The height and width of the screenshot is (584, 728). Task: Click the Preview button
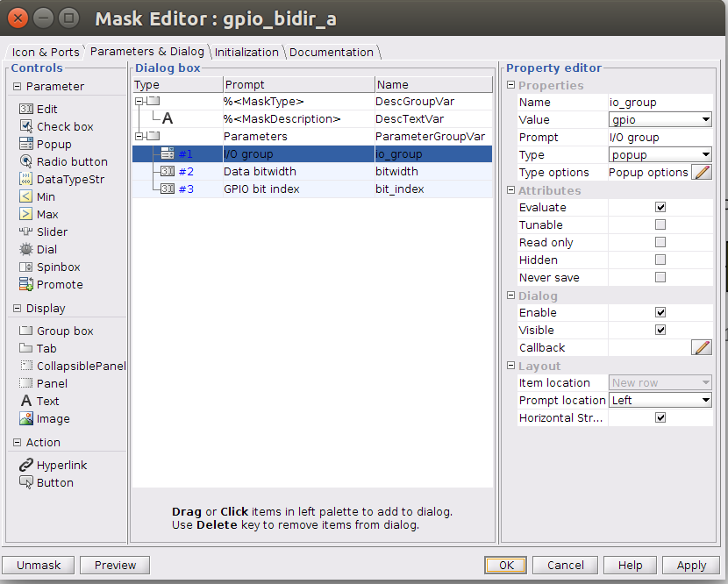click(x=115, y=565)
